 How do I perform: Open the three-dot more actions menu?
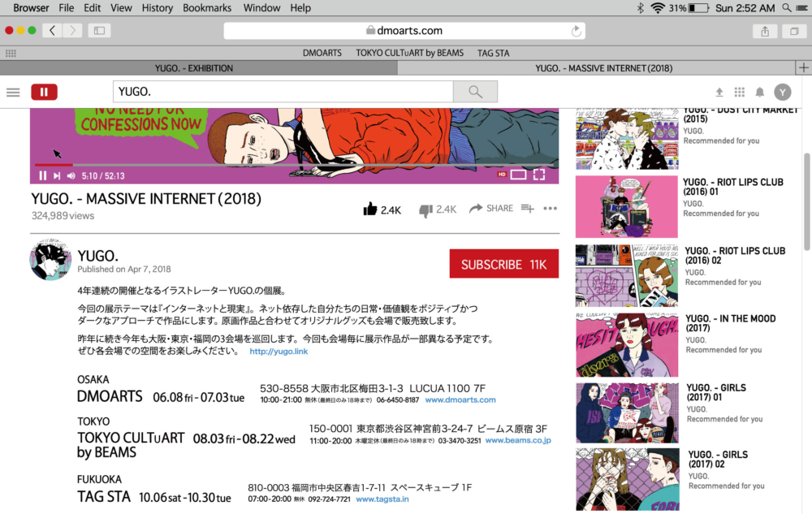click(x=550, y=209)
